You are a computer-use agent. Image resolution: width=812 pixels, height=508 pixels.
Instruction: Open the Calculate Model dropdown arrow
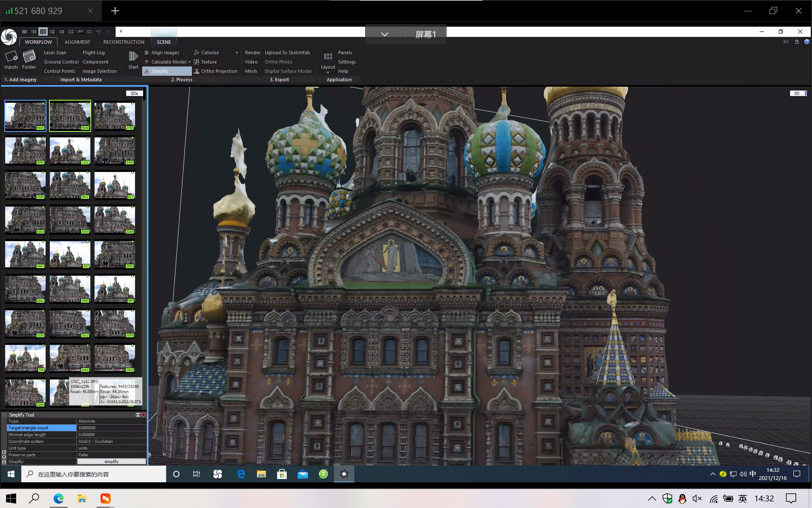tap(189, 62)
